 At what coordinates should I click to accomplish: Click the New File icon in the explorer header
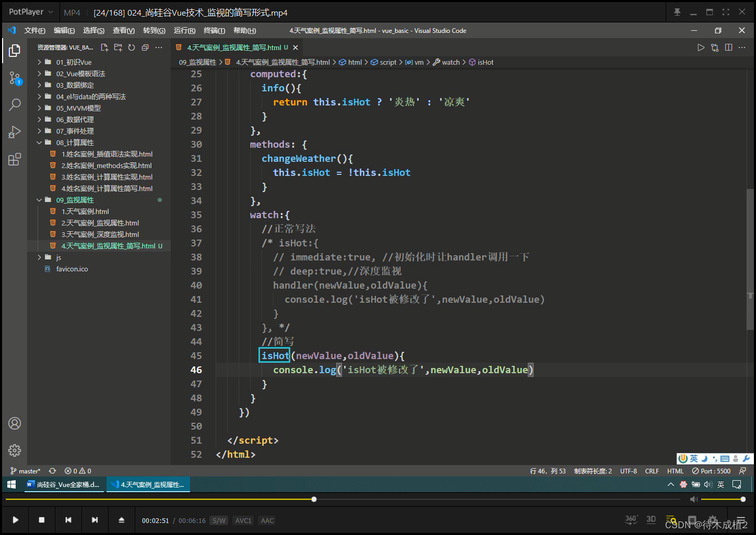[x=104, y=47]
